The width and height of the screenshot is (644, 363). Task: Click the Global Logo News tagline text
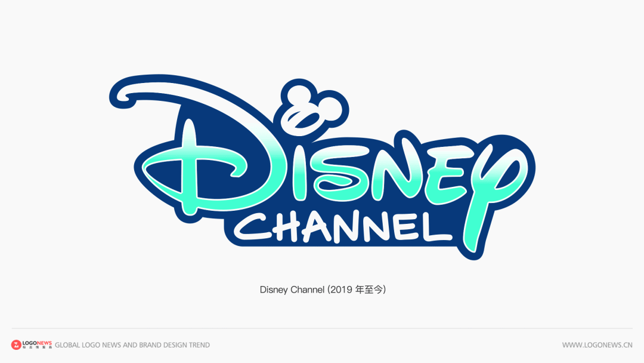[132, 345]
